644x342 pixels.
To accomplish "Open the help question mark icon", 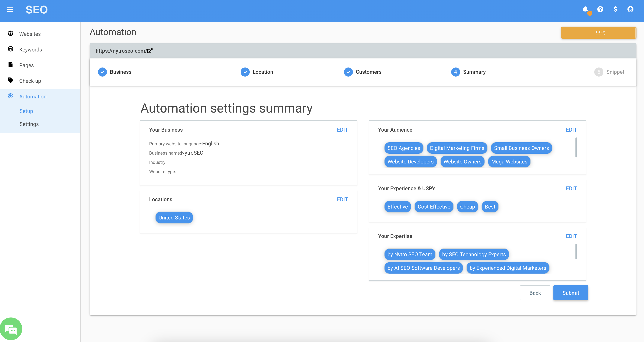I will 600,9.
